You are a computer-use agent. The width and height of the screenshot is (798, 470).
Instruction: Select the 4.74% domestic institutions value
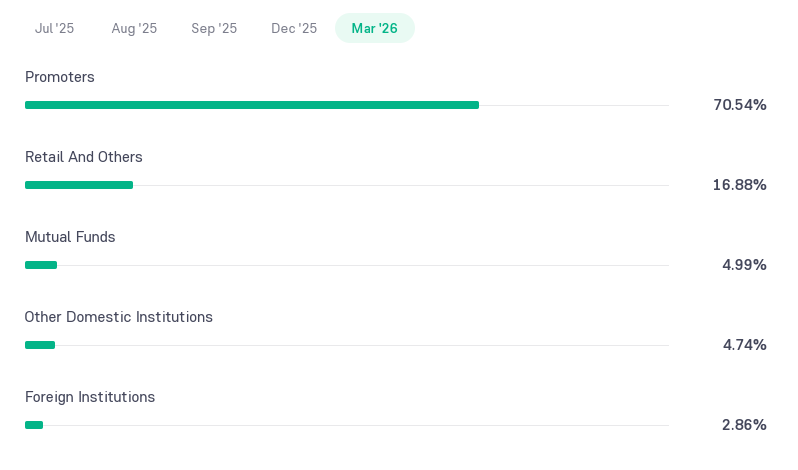click(x=745, y=345)
